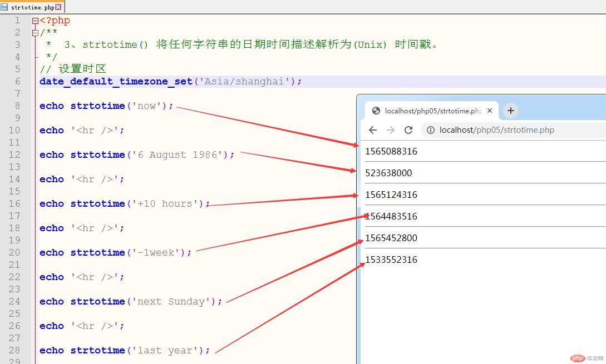Collapse the comment block fold at line 2
The image size is (606, 364).
35,32
